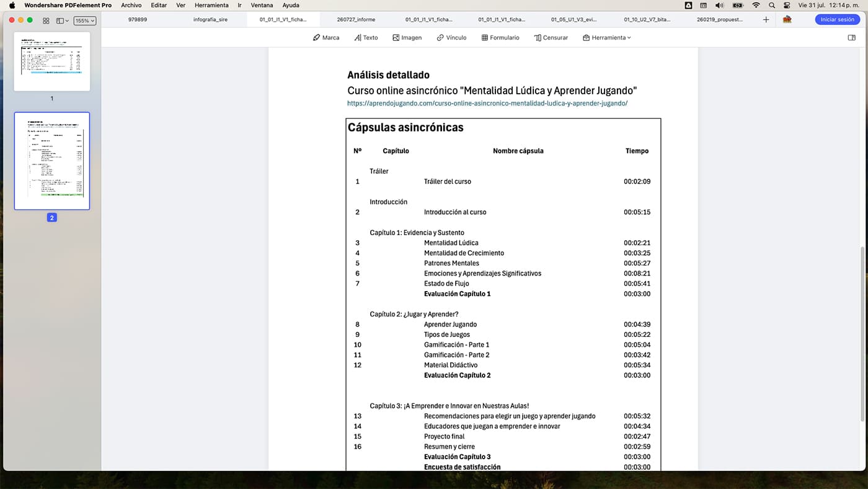Open the Ver menu

180,5
